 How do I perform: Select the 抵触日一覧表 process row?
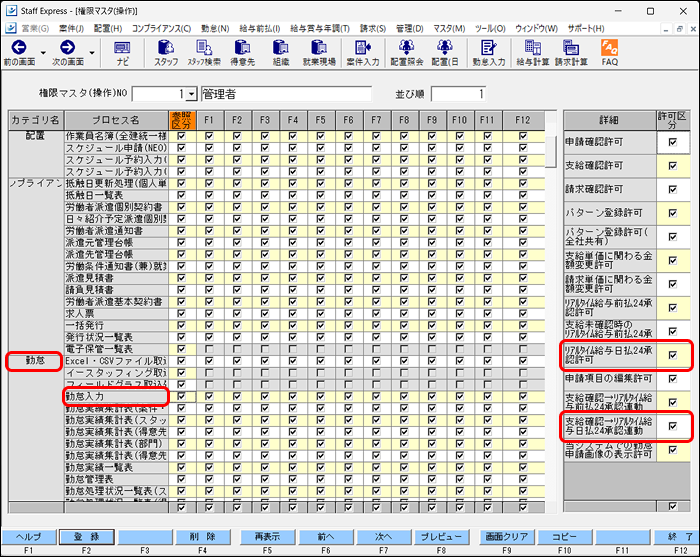pyautogui.click(x=116, y=195)
